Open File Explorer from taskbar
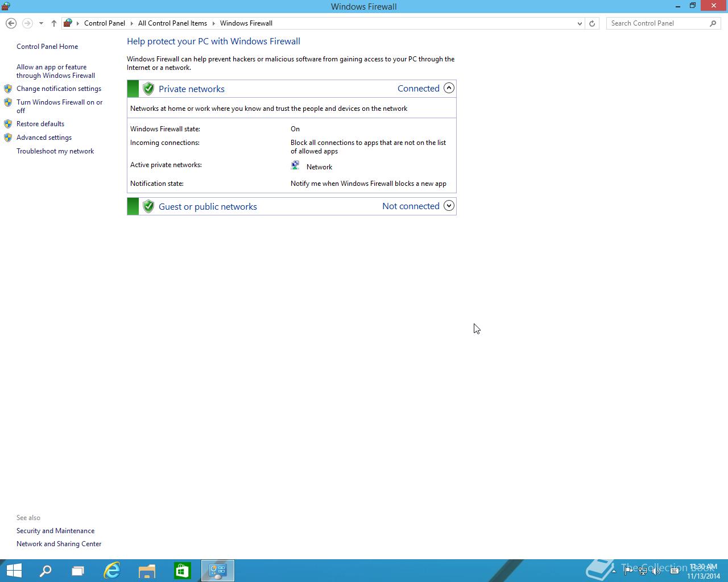This screenshot has height=582, width=728. pyautogui.click(x=147, y=571)
